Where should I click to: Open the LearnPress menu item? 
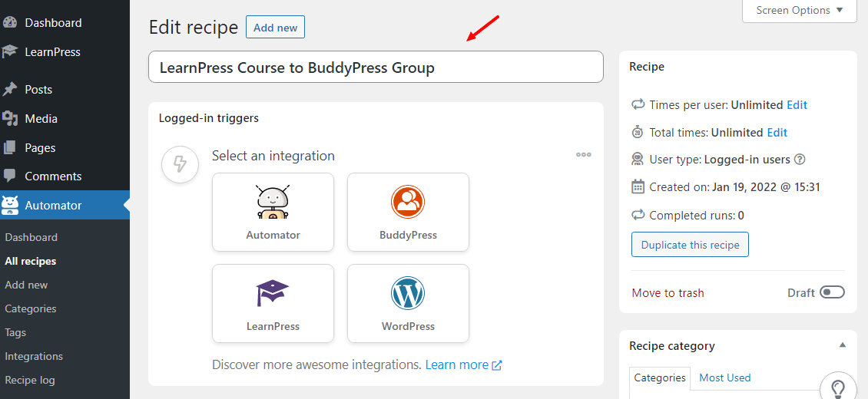point(52,52)
